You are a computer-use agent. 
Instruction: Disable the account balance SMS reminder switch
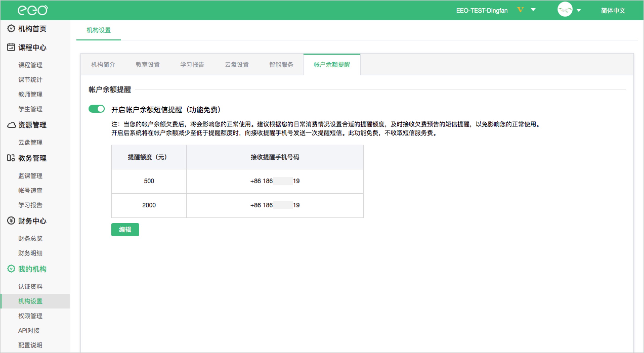point(96,109)
